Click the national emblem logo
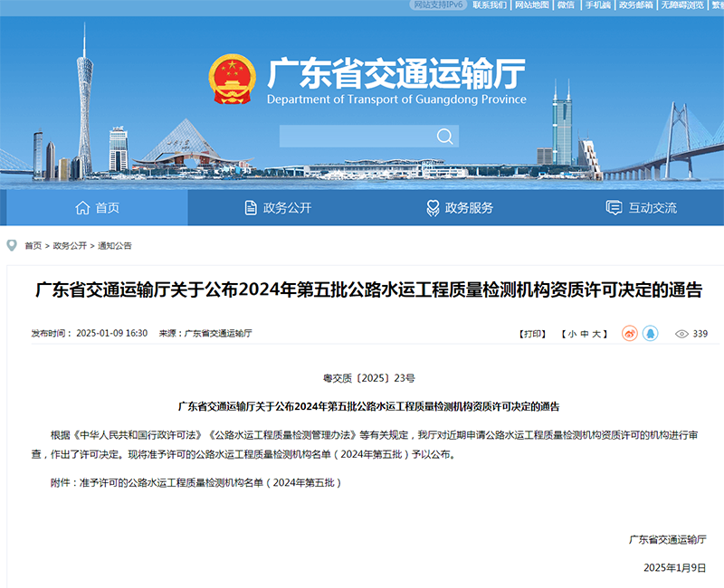 coord(232,79)
